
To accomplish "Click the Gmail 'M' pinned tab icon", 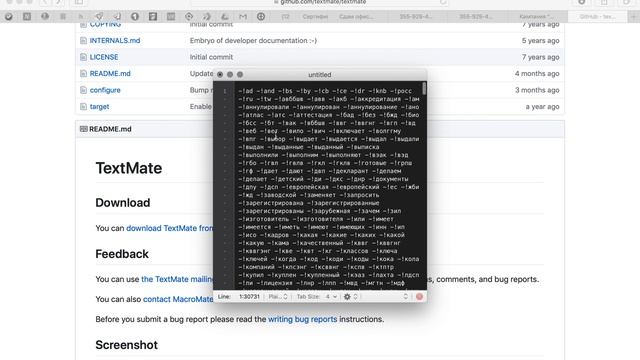I will [x=243, y=17].
